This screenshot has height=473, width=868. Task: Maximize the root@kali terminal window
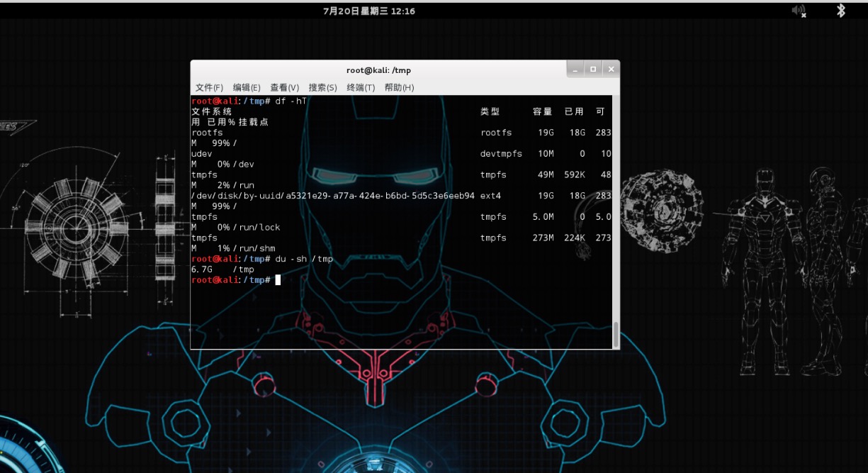point(593,69)
